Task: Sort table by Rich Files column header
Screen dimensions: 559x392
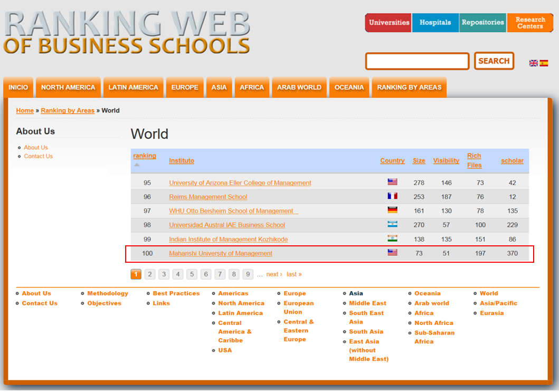Action: pos(474,160)
